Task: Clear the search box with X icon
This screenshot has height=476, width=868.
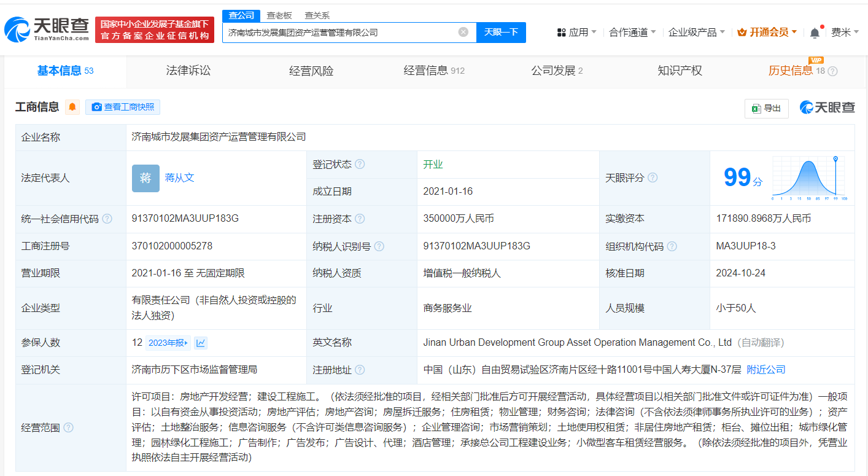Action: (463, 32)
